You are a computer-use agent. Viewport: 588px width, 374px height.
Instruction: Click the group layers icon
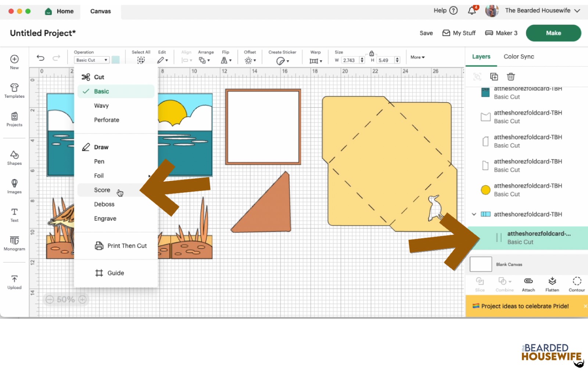477,76
